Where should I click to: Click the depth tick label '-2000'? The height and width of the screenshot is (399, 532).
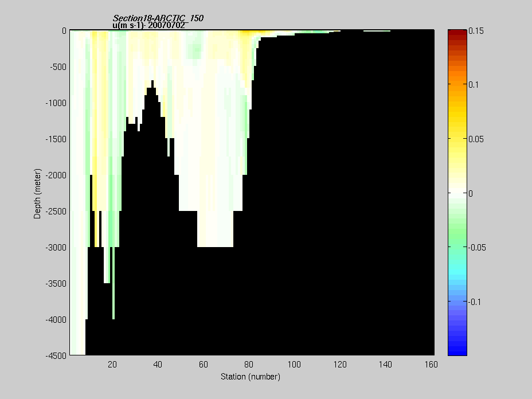[56, 175]
